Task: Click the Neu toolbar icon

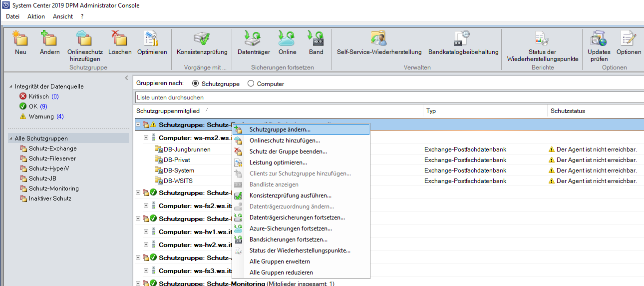Action: coord(20,38)
